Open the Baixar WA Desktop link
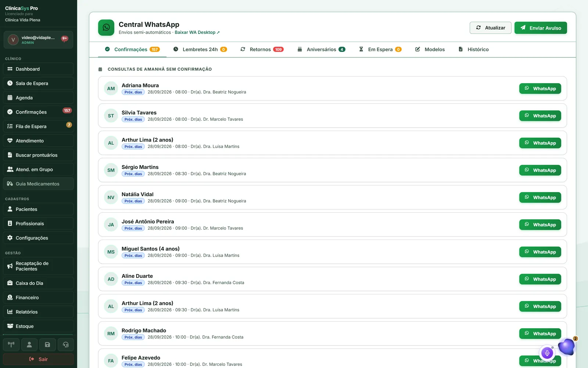This screenshot has width=588, height=368. point(197,32)
